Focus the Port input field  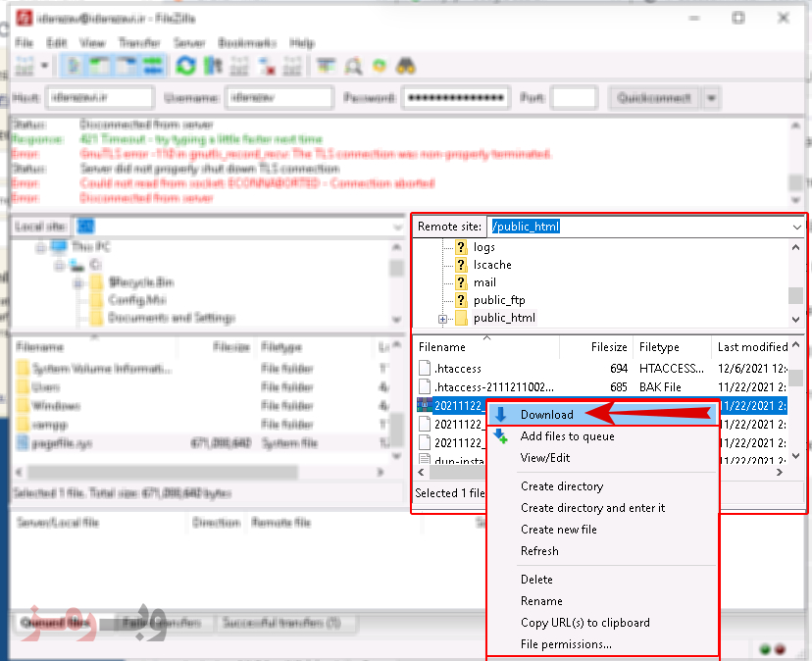coord(574,97)
